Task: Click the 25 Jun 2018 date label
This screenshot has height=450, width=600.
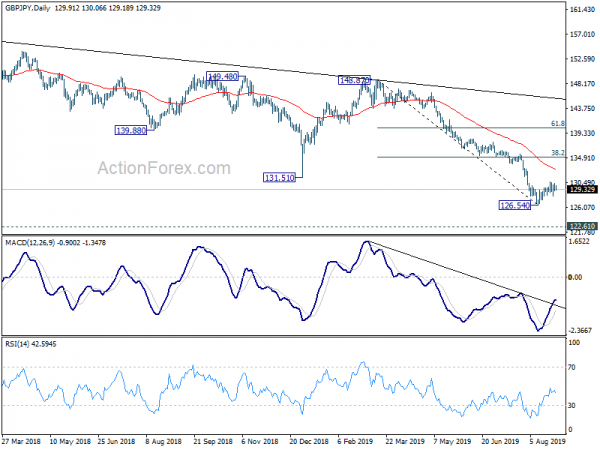Action: 116,441
